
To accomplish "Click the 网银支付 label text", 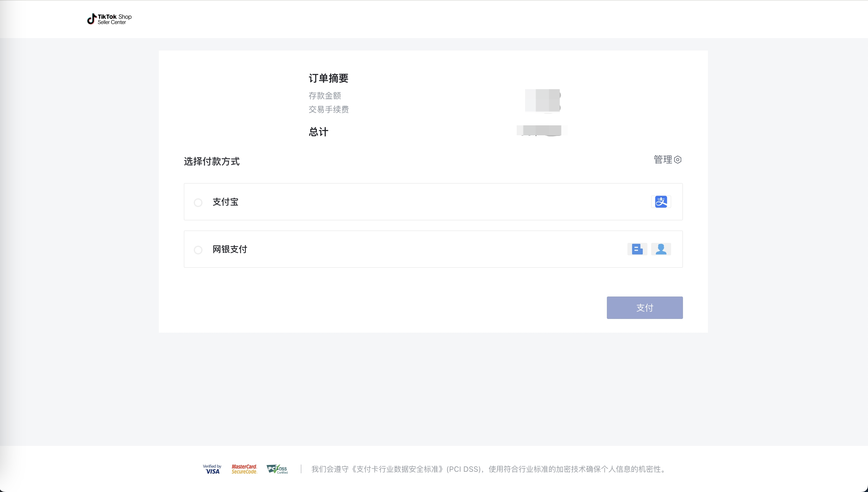I will click(230, 249).
